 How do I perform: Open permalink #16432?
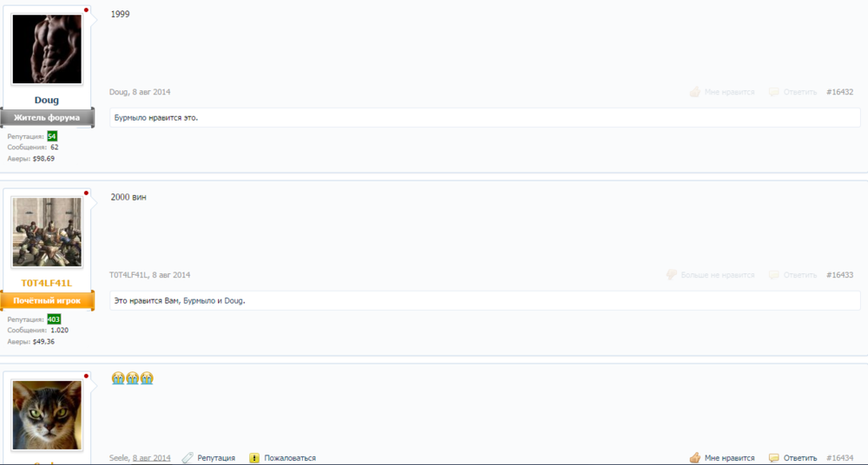(x=839, y=92)
